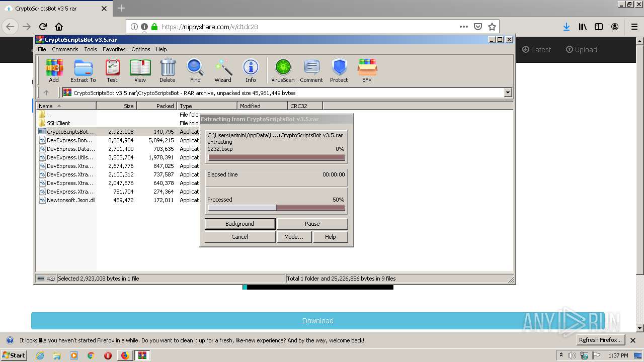Image resolution: width=644 pixels, height=362 pixels.
Task: Sort by Packed column header
Action: [156, 106]
